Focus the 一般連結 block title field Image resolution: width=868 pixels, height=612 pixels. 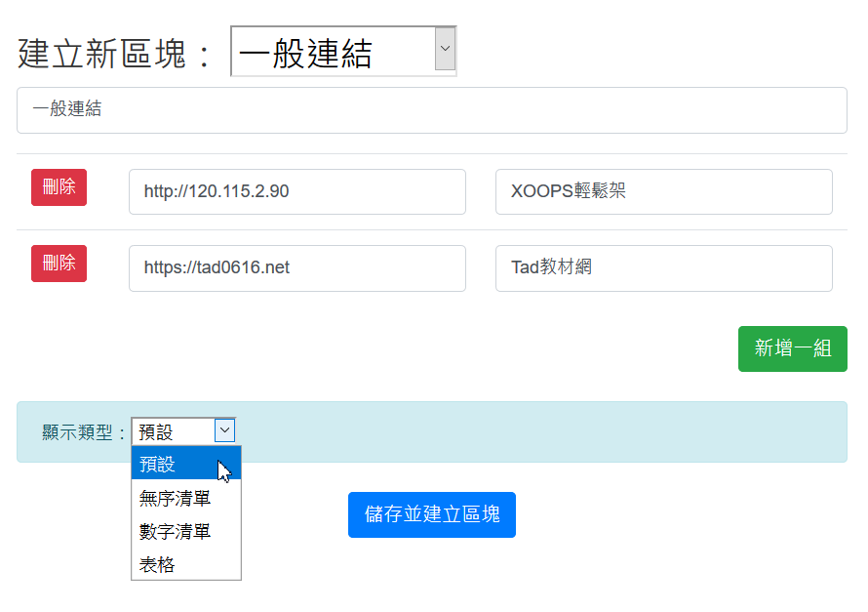(431, 110)
